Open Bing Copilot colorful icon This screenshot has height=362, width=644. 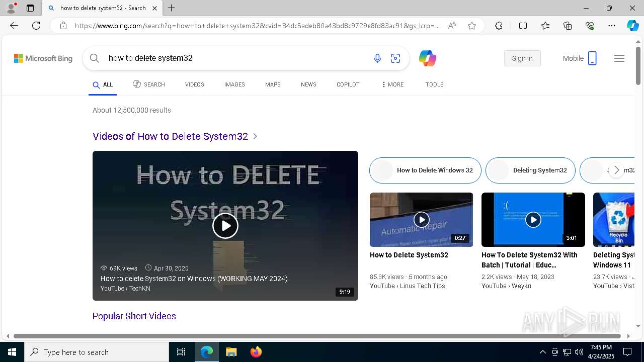pos(428,58)
